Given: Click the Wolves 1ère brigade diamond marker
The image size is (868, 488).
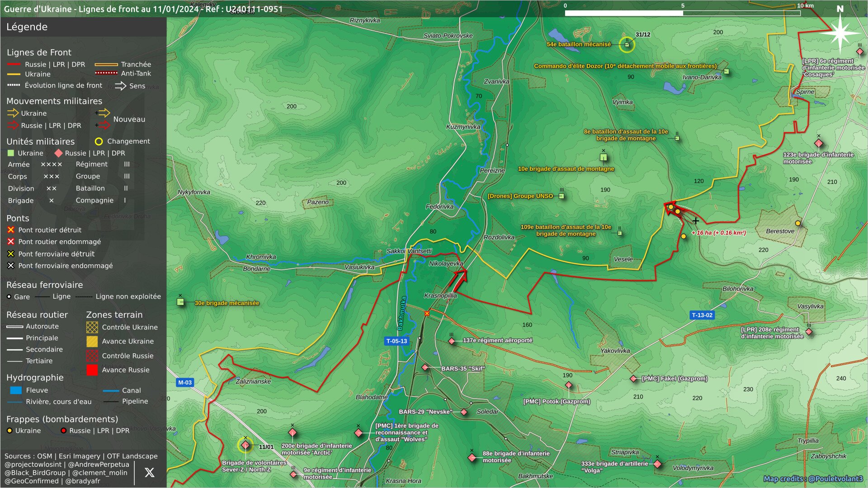Looking at the screenshot, I should point(359,433).
